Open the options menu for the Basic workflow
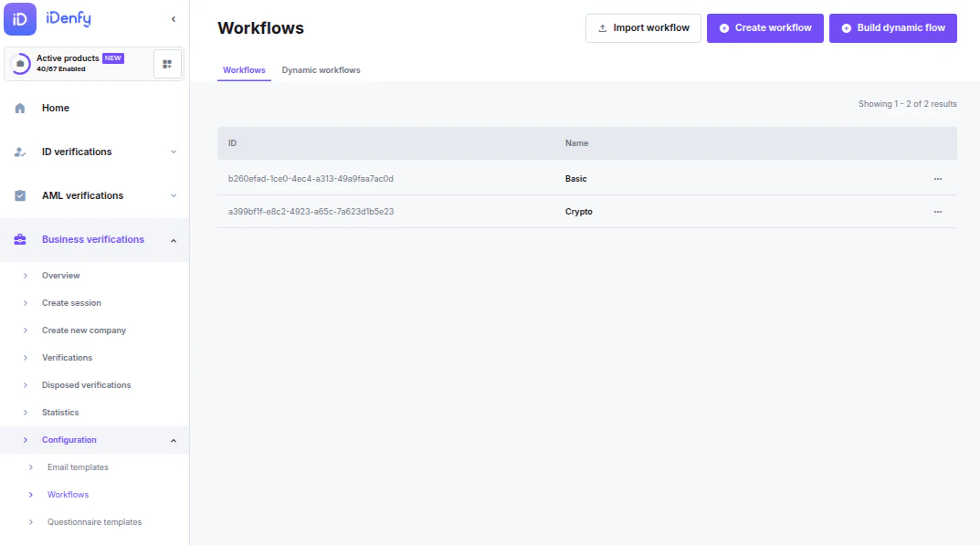The height and width of the screenshot is (545, 980). tap(938, 179)
